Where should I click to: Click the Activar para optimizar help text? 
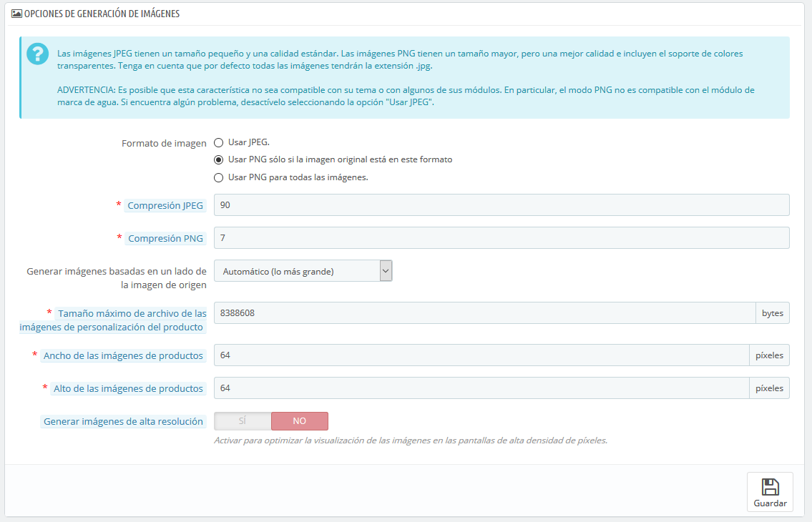pos(411,440)
